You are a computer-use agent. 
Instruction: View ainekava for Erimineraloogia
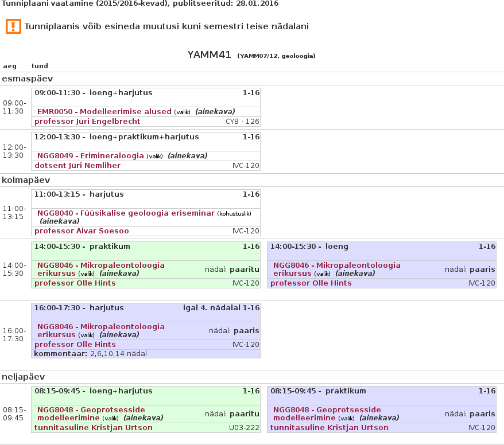click(x=187, y=156)
